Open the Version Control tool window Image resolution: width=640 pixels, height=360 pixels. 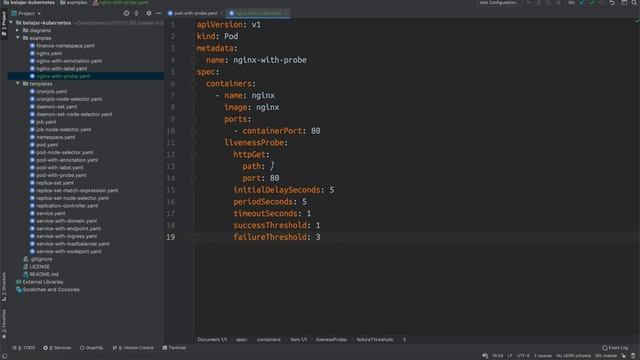coord(133,348)
